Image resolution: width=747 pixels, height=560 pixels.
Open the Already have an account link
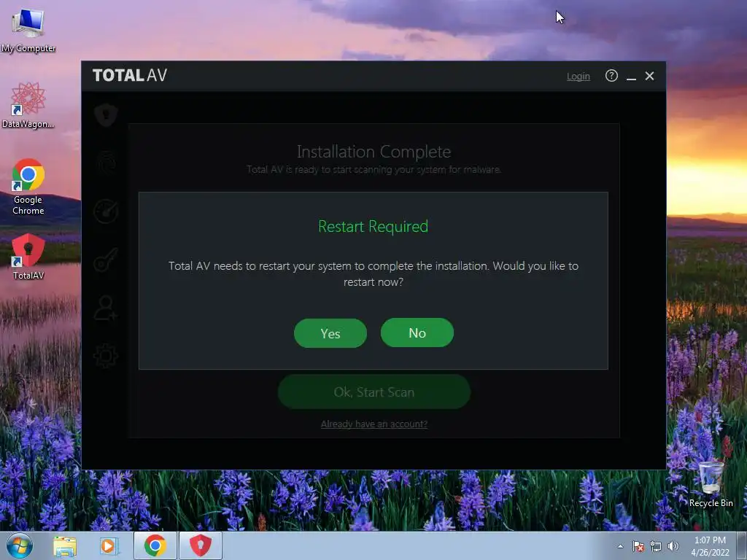point(374,424)
